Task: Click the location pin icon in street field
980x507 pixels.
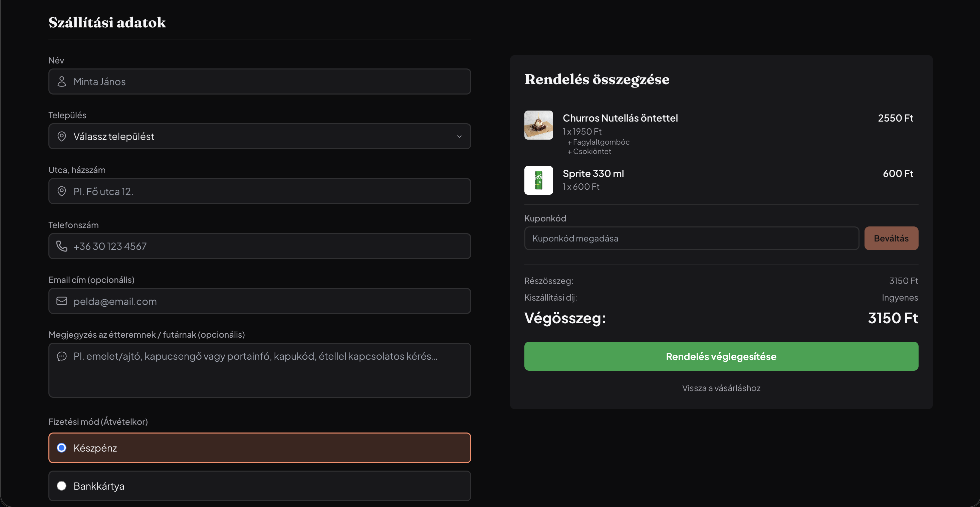Action: (x=62, y=191)
